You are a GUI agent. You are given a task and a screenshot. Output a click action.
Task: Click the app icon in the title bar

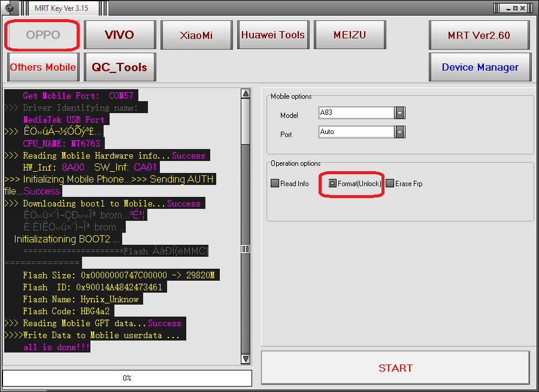[x=10, y=7]
